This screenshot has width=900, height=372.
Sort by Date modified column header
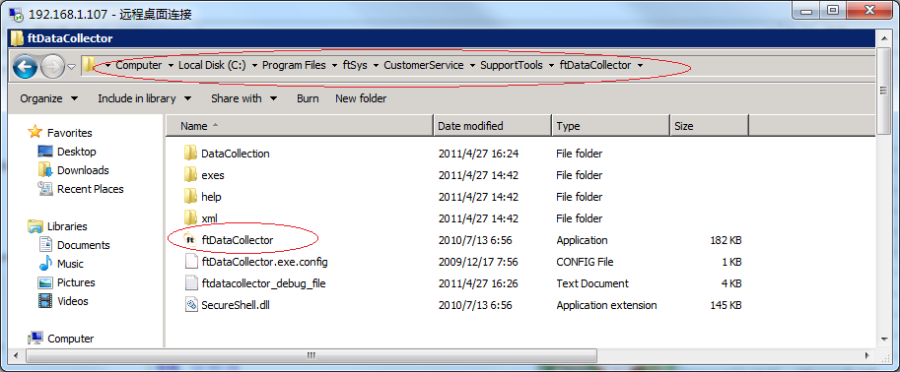(492, 126)
